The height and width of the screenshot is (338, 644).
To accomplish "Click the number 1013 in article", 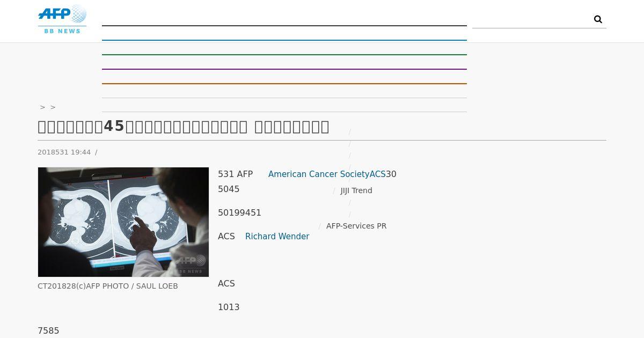I will 229,307.
